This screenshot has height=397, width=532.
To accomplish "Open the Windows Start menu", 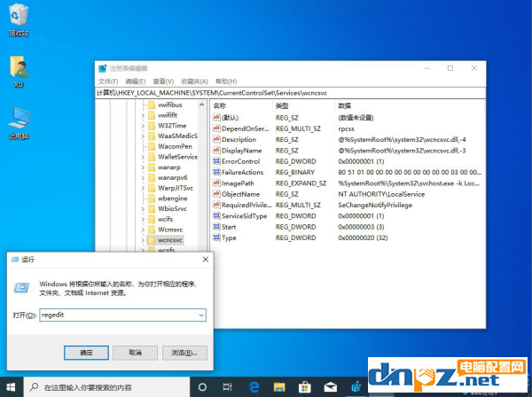I will pyautogui.click(x=11, y=387).
